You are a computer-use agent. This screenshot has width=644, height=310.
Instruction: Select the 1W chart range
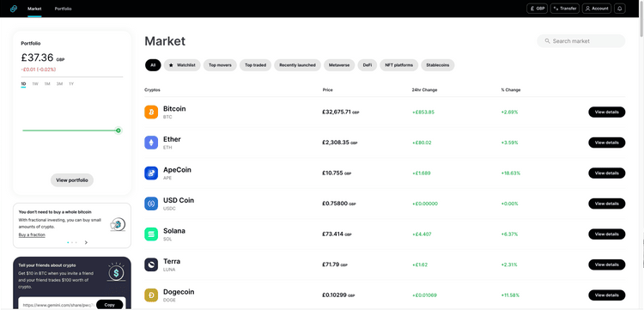pos(35,84)
